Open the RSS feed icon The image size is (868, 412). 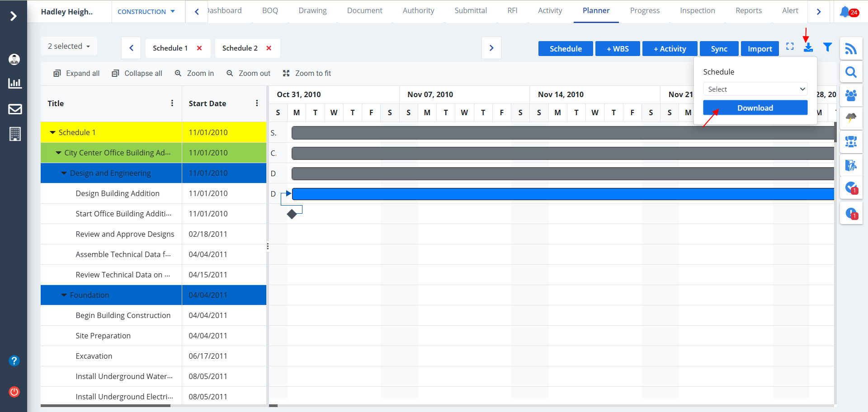pyautogui.click(x=851, y=48)
